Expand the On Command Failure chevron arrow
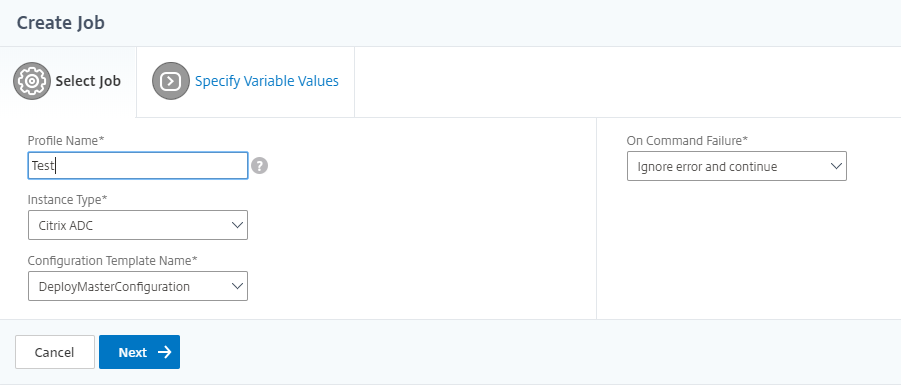 [x=836, y=166]
